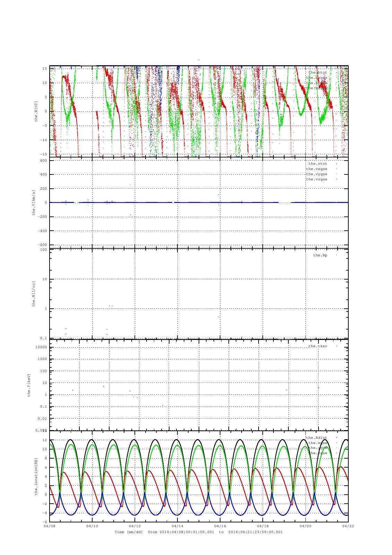Click the the.tkev legend label
The height and width of the screenshot is (555, 392).
pos(317,346)
